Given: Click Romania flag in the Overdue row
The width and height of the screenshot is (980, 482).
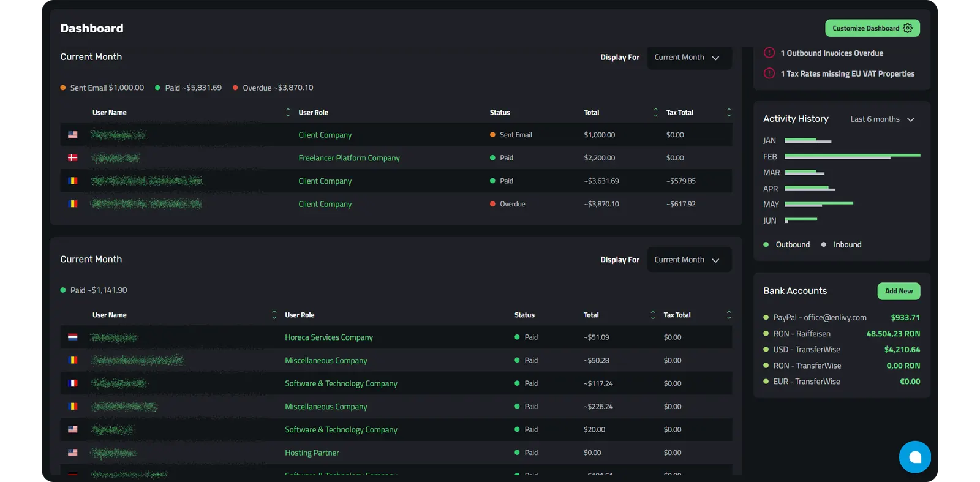Looking at the screenshot, I should pos(73,204).
